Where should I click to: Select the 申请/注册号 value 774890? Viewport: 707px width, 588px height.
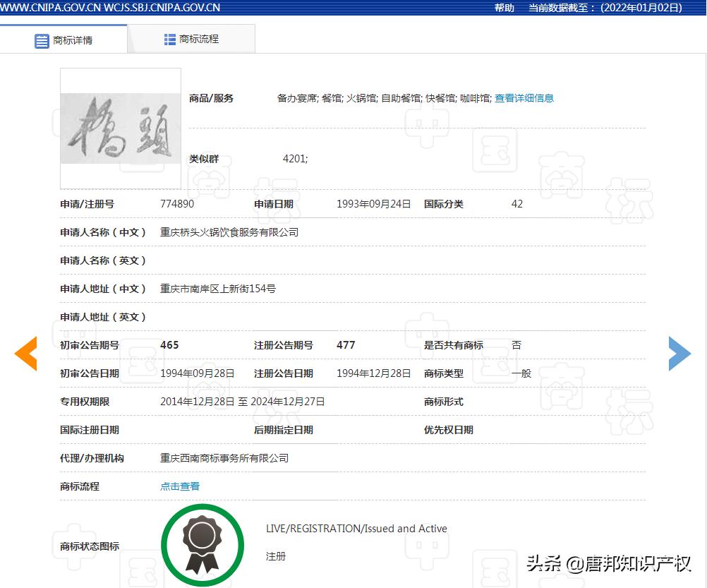[179, 204]
